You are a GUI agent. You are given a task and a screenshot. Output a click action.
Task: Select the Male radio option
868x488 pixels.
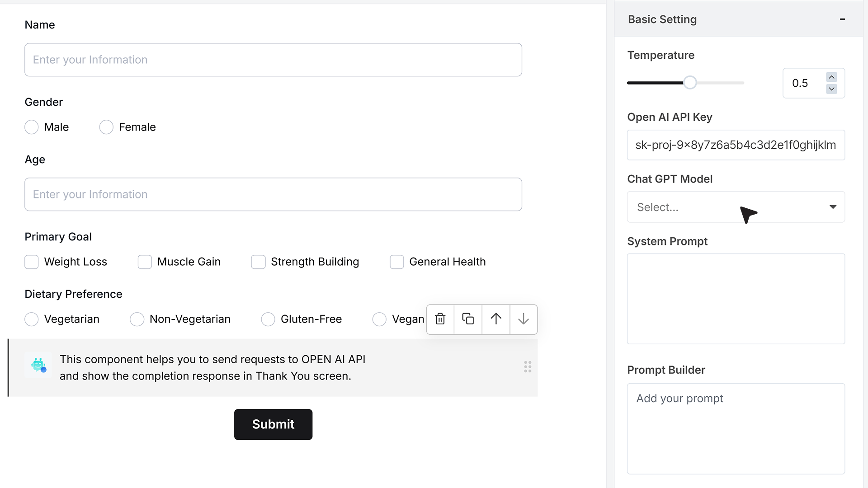31,127
